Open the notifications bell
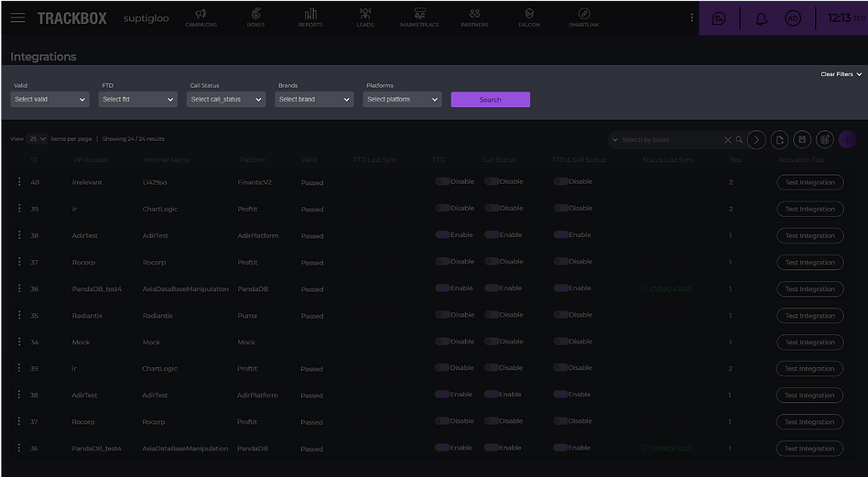The height and width of the screenshot is (477, 868). click(x=762, y=19)
